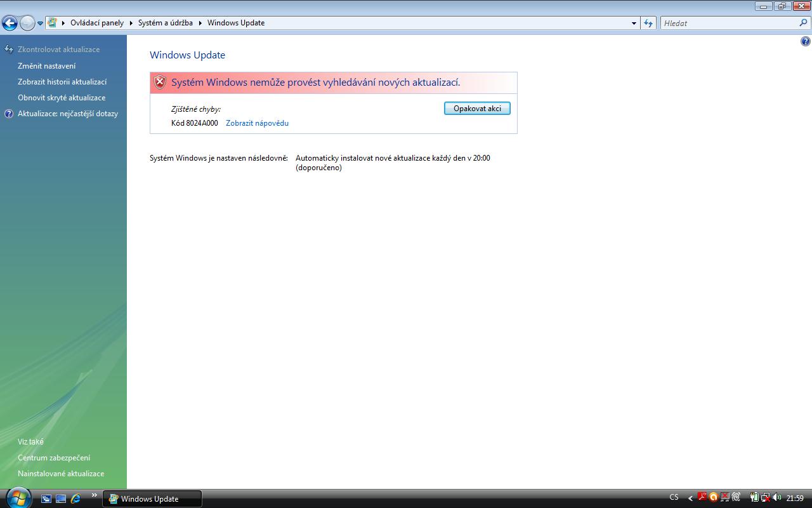Open Centrum zabezpečení
The image size is (812, 508).
tap(54, 458)
